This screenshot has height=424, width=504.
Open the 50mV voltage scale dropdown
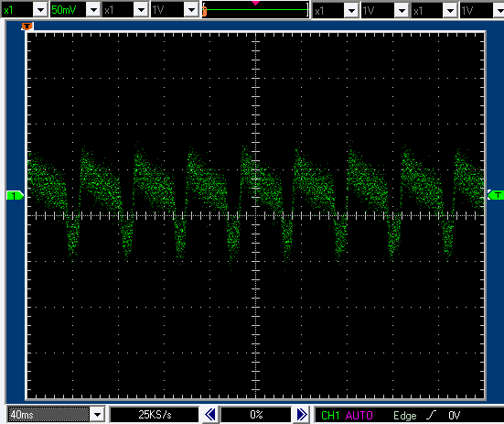pyautogui.click(x=93, y=10)
